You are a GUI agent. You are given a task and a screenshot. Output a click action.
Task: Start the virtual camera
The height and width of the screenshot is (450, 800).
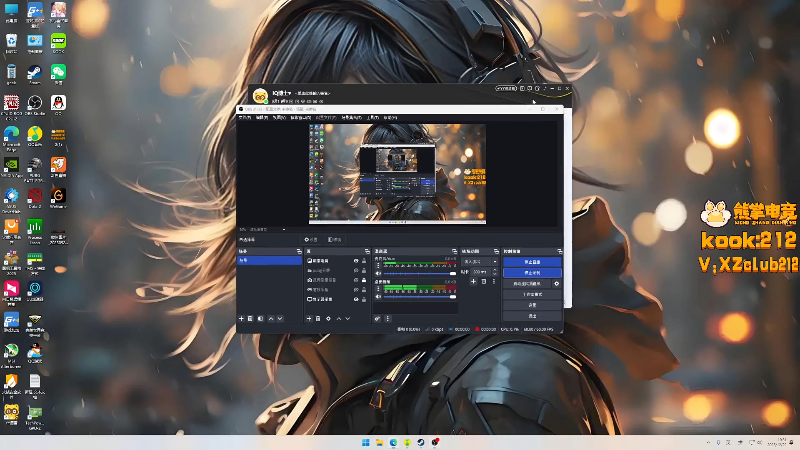[527, 284]
